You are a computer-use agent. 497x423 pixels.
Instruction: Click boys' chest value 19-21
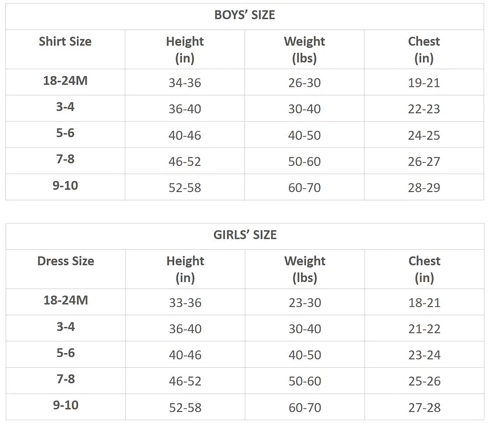[424, 83]
